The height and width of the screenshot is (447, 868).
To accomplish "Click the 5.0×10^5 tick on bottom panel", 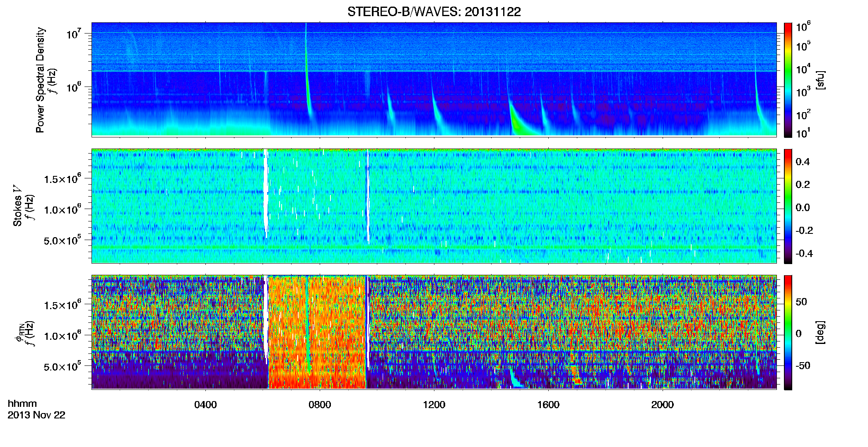I will click(x=62, y=367).
